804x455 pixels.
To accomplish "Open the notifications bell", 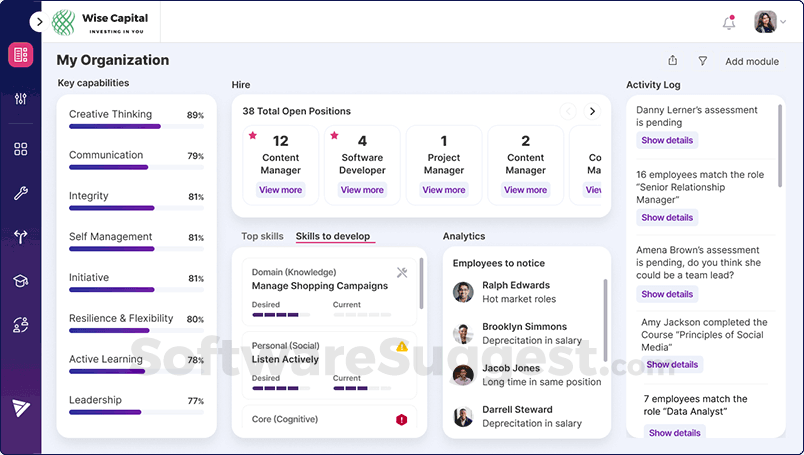I will click(728, 22).
